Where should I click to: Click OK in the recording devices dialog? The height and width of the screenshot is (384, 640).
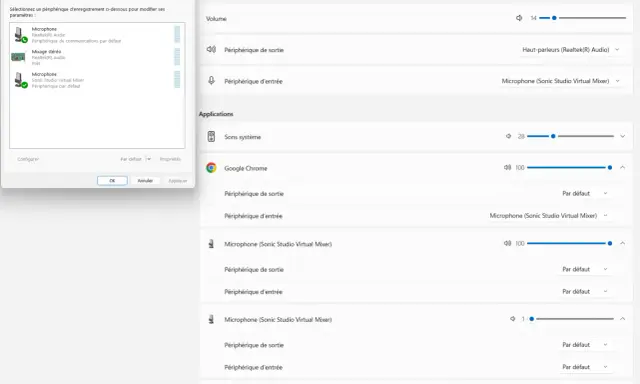pos(112,180)
